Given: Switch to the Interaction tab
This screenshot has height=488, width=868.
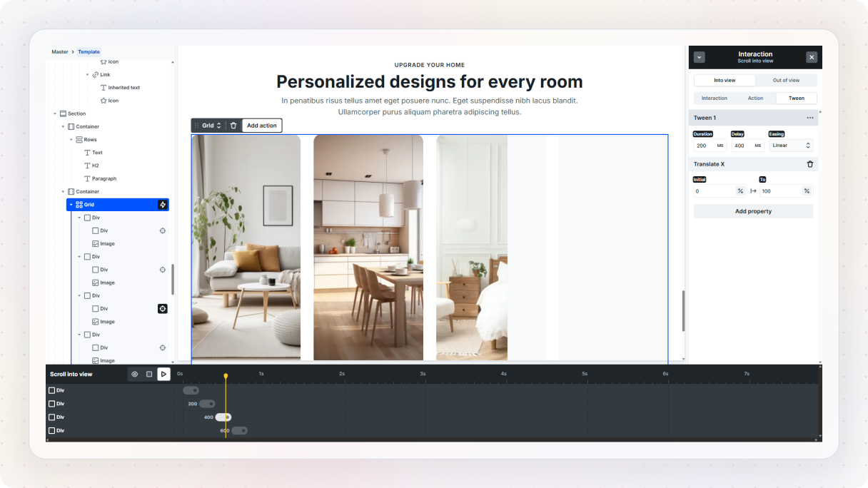Looking at the screenshot, I should pos(715,98).
